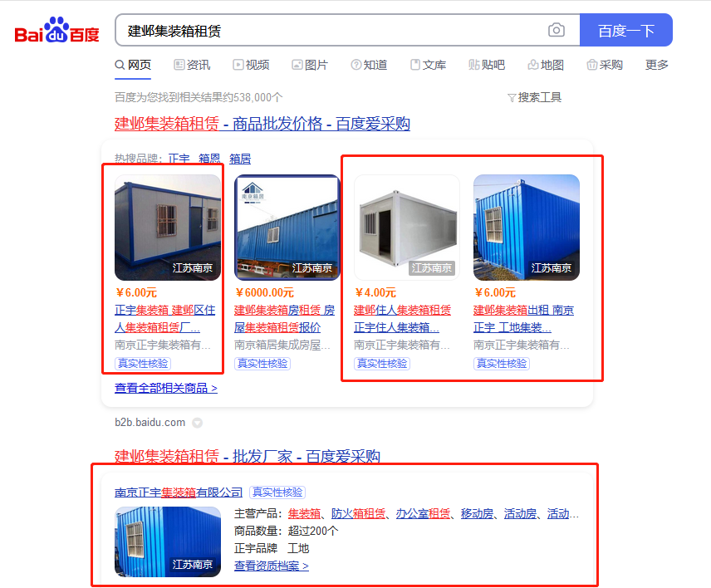Click the search box containing 建邺集装箱租赁
This screenshot has height=588, width=711.
(331, 30)
